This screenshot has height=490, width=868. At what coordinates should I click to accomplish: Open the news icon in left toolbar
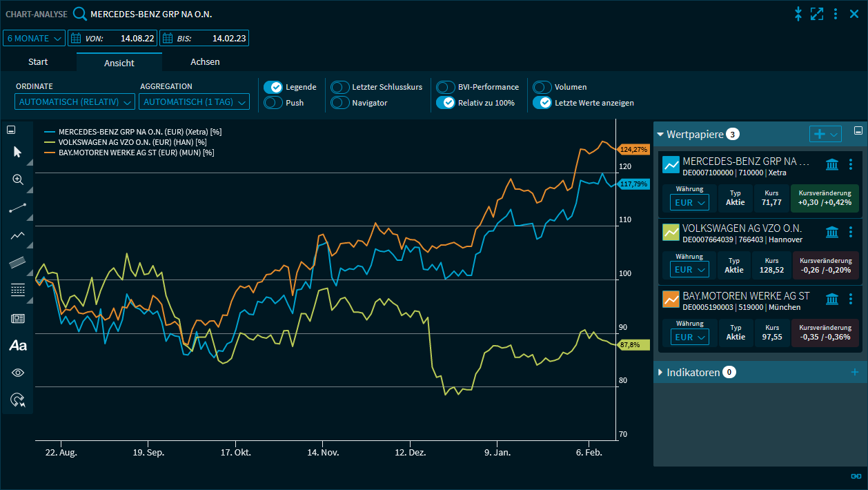pyautogui.click(x=18, y=318)
